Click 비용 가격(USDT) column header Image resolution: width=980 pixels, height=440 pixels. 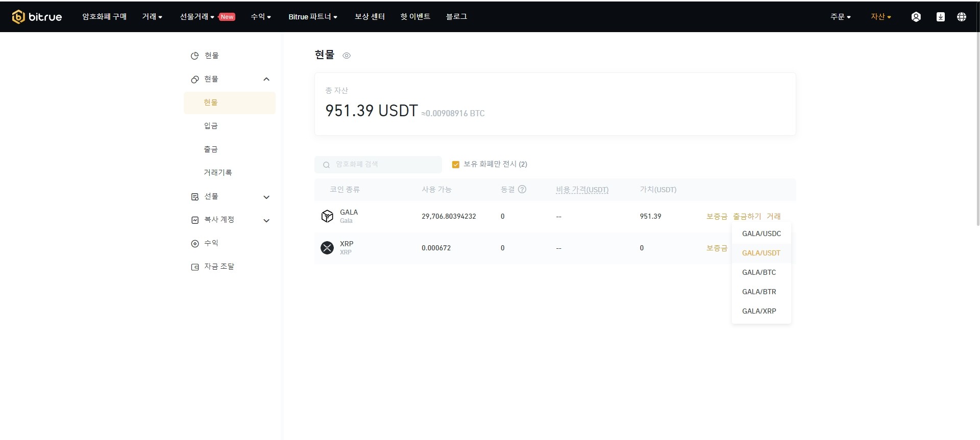tap(582, 190)
